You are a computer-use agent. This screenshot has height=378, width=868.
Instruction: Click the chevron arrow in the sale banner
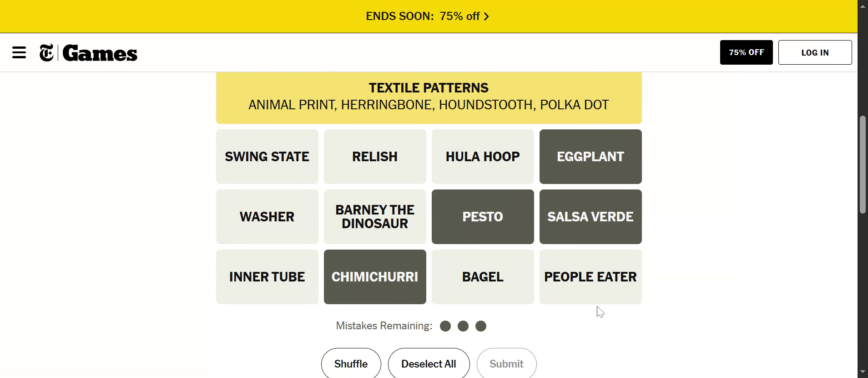pyautogui.click(x=486, y=17)
